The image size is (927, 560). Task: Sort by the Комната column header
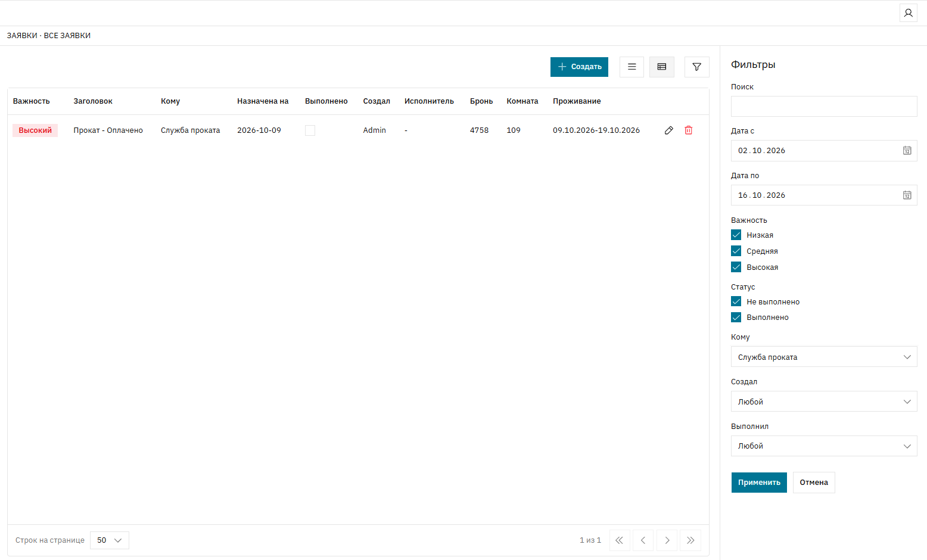tap(522, 101)
